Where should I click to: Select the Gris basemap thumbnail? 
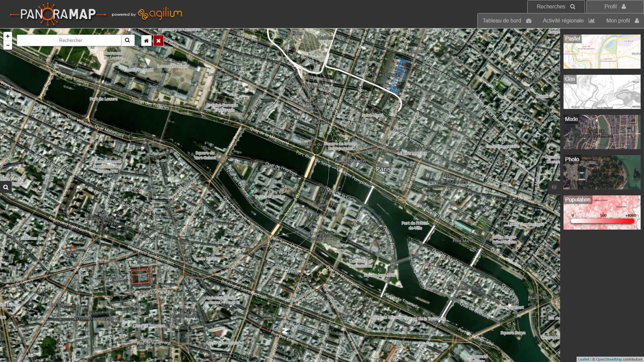pyautogui.click(x=602, y=92)
